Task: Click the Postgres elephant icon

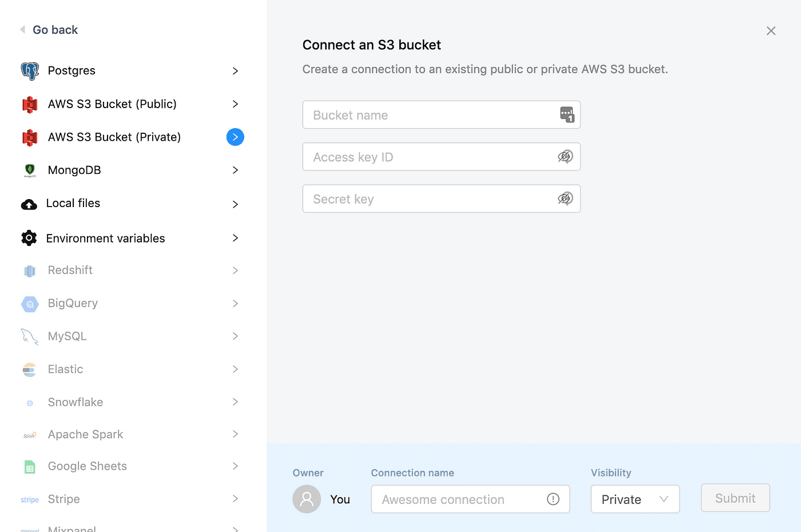Action: (30, 71)
